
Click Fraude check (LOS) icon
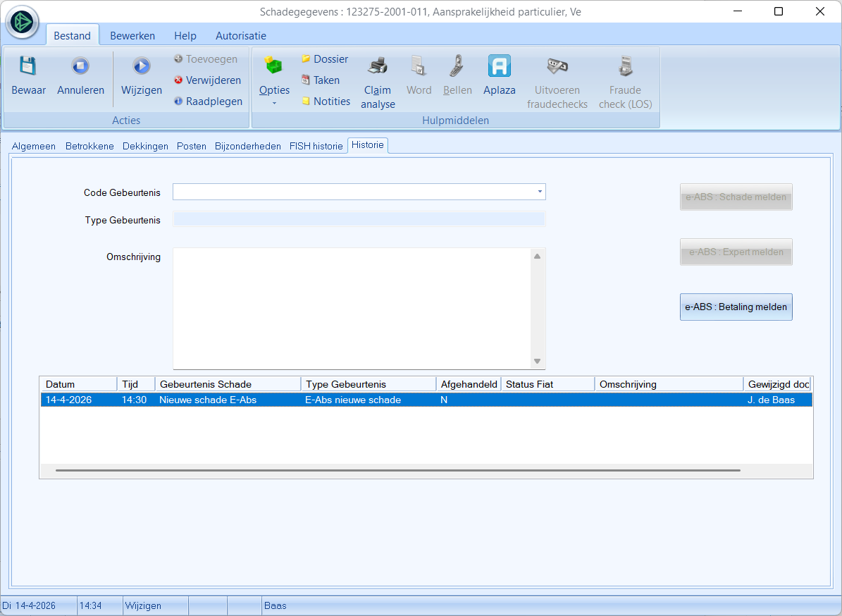[x=626, y=66]
